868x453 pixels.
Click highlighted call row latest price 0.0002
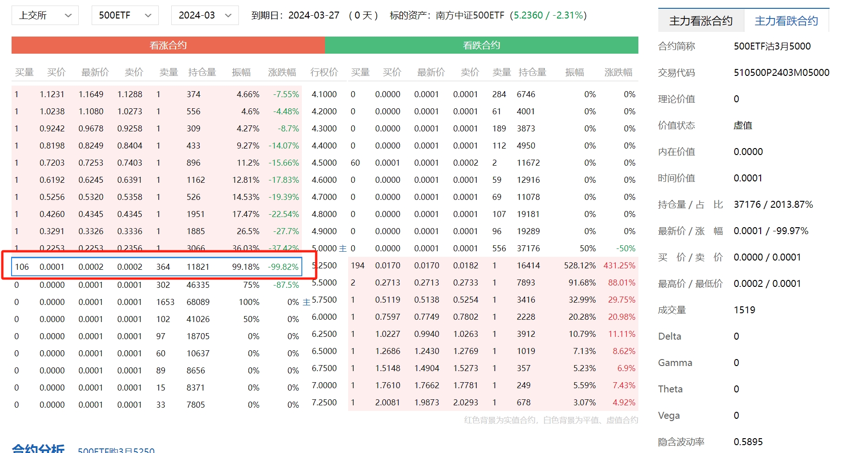91,267
